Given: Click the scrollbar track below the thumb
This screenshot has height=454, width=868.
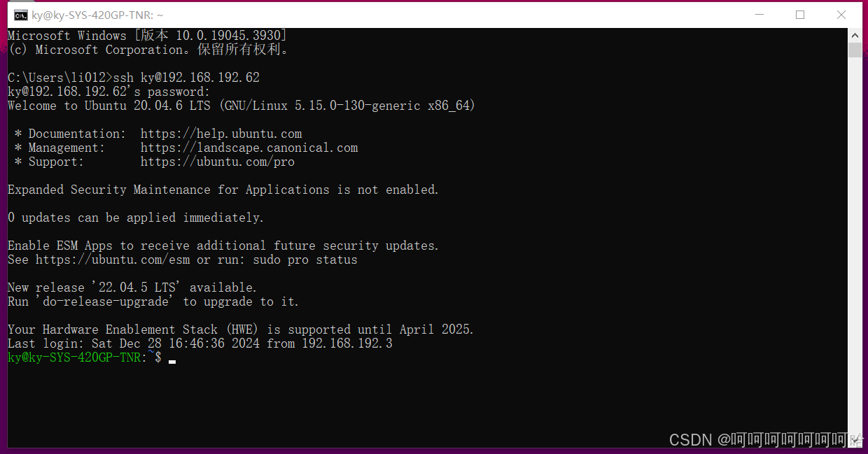Looking at the screenshot, I should click(x=855, y=245).
